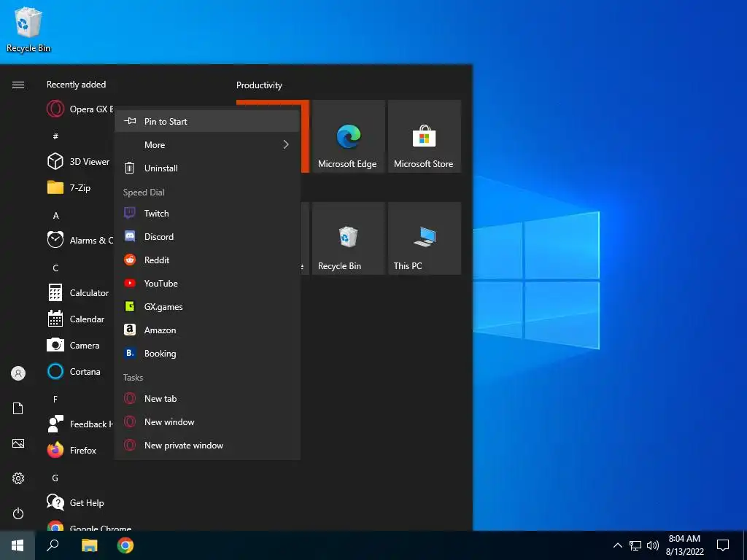The image size is (747, 560).
Task: Open the This PC tile
Action: pyautogui.click(x=425, y=238)
